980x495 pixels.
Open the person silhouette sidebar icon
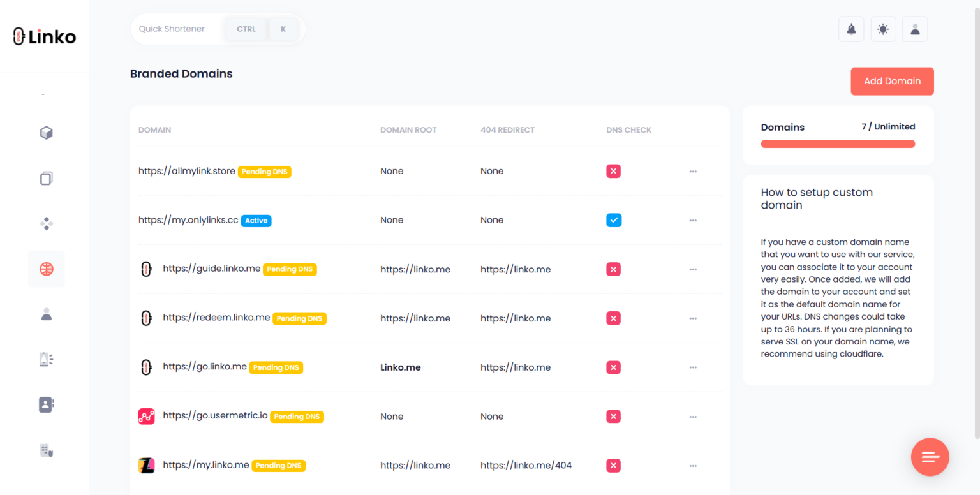(47, 314)
